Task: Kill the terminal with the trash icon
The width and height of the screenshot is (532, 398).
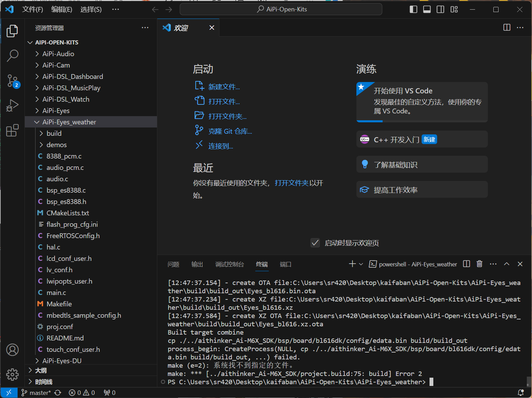Action: [x=480, y=264]
